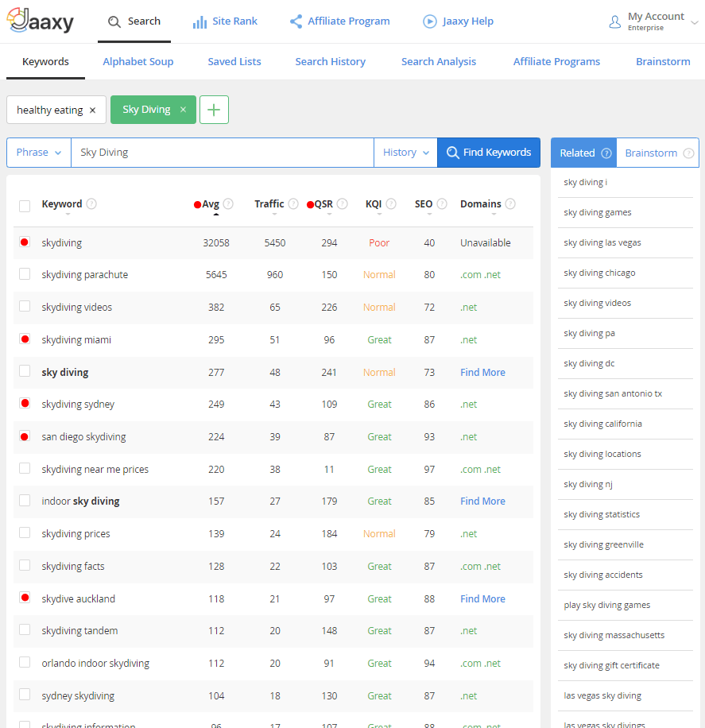Sort by Avg column arrow
This screenshot has width=705, height=728.
pos(216,214)
